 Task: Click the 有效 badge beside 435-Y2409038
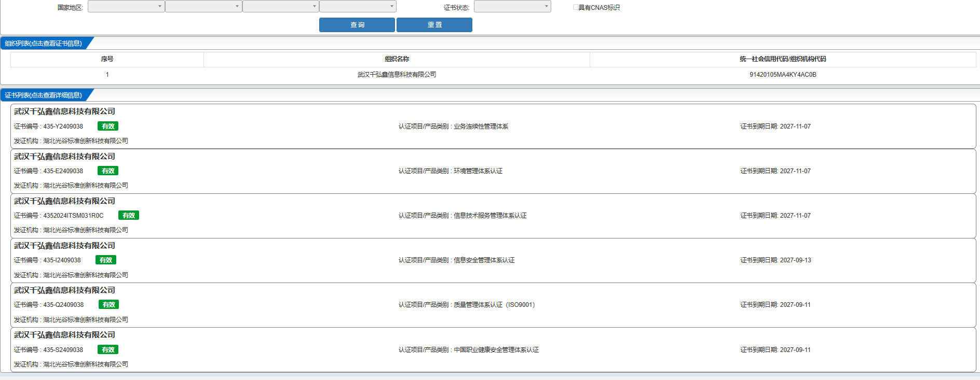[x=108, y=126]
